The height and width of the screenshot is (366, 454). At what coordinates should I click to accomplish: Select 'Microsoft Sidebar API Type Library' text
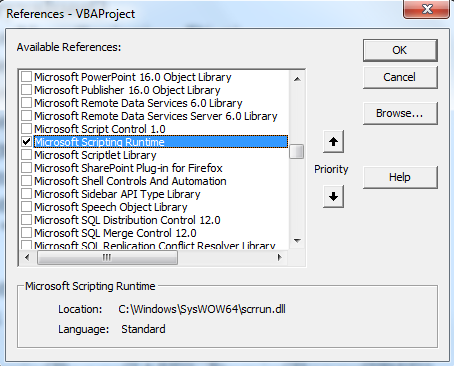click(x=117, y=194)
